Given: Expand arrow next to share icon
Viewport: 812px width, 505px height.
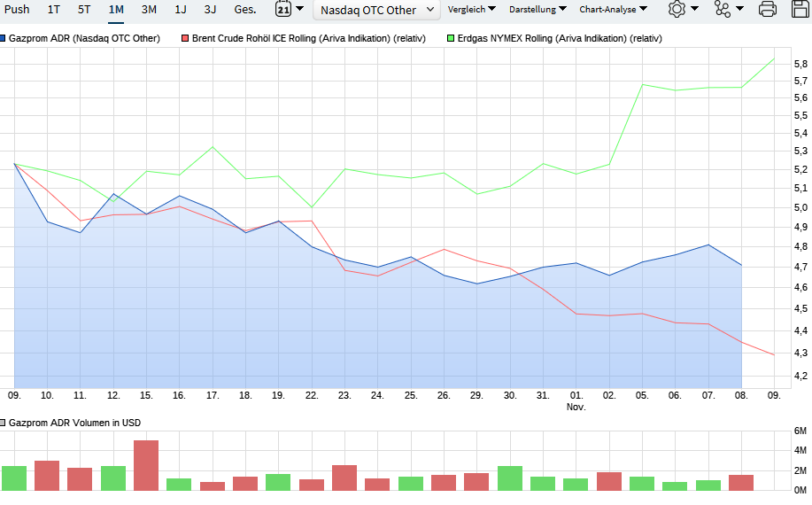Looking at the screenshot, I should 739,8.
